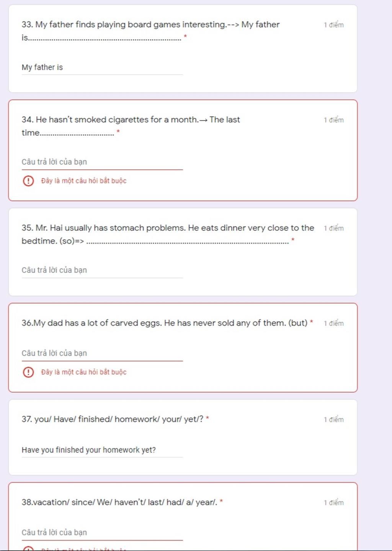The height and width of the screenshot is (551, 392).
Task: Click the "1 điểm" label on question 37
Action: click(x=334, y=420)
